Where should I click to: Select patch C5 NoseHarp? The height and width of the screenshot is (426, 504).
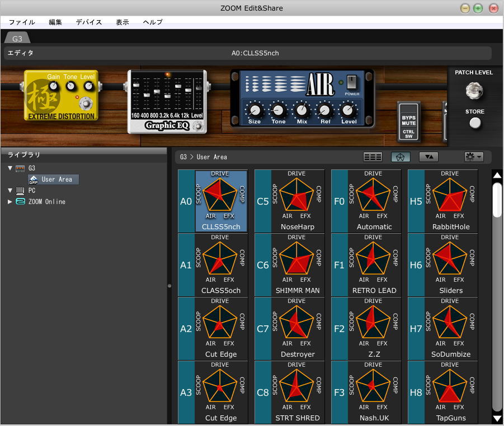click(x=289, y=201)
